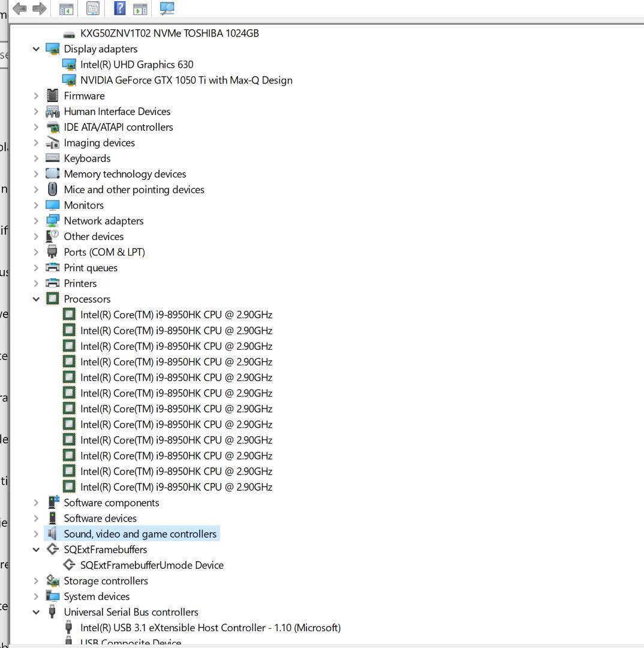Collapse the Display adapters category
Image resolution: width=644 pixels, height=648 pixels.
pos(36,49)
